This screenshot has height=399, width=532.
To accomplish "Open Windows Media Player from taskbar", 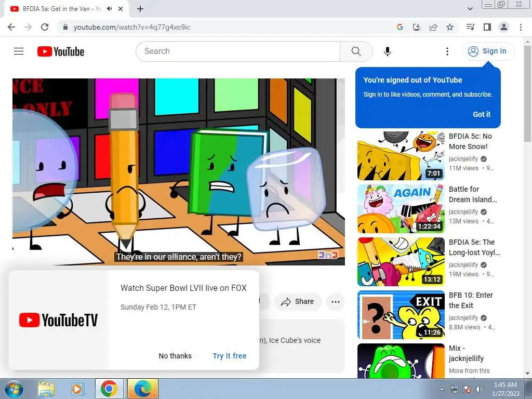I will [77, 389].
